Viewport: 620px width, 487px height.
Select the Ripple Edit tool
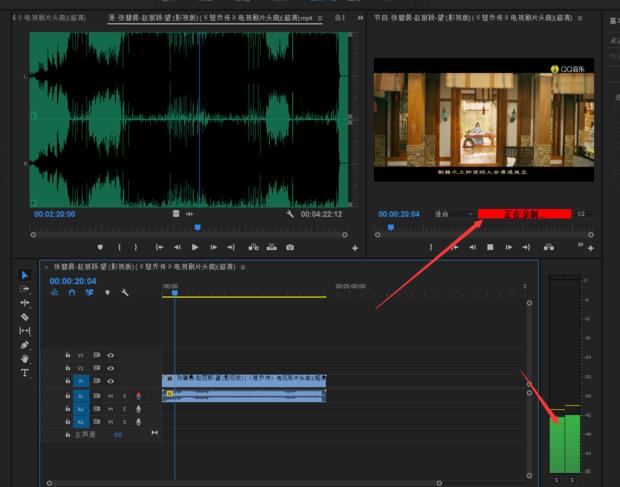coord(25,302)
